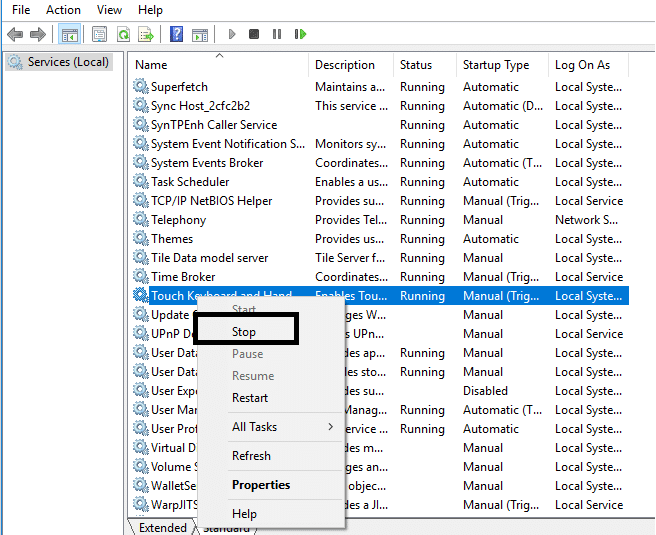Sort by the Startup Type column header
The width and height of the screenshot is (656, 535).
(496, 65)
